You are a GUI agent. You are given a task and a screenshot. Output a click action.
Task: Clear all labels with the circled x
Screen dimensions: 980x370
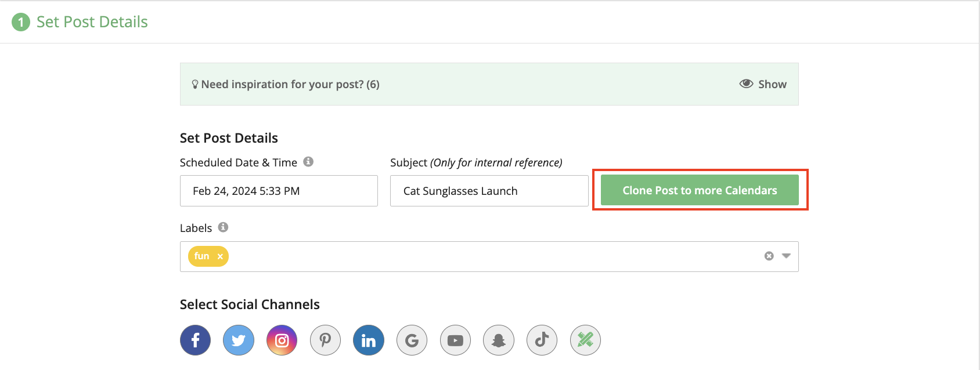tap(769, 256)
